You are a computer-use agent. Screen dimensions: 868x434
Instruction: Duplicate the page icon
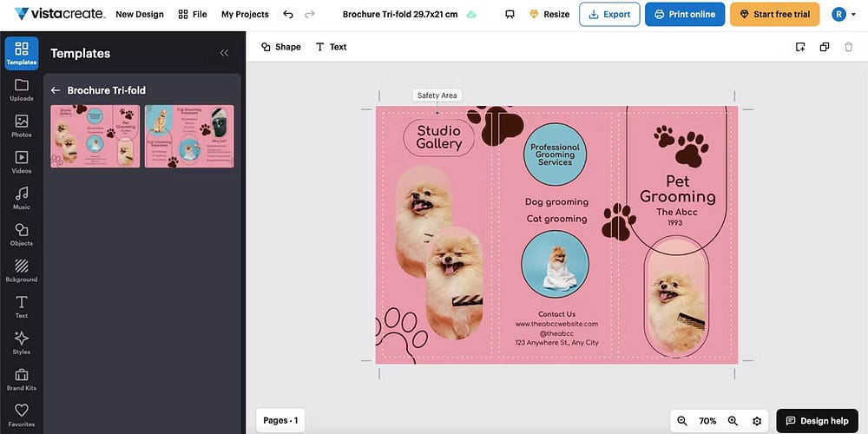(825, 47)
